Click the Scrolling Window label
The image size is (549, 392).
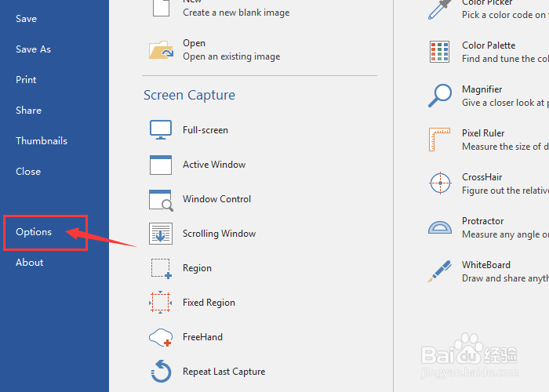219,234
